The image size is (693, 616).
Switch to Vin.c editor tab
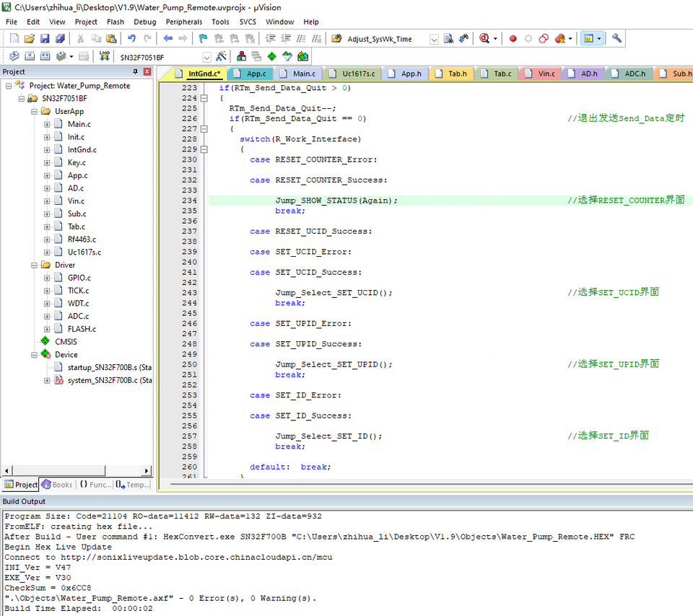tap(541, 74)
